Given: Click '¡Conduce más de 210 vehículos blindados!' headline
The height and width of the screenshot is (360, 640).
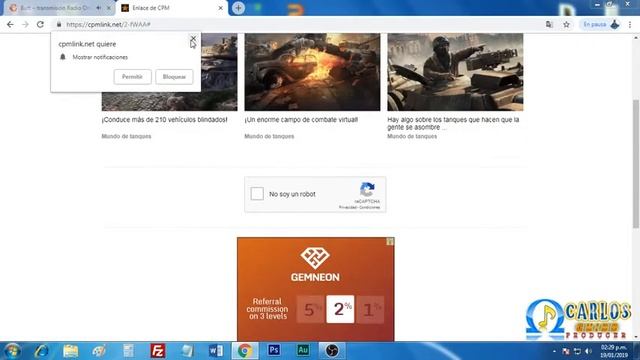Looking at the screenshot, I should [164, 120].
